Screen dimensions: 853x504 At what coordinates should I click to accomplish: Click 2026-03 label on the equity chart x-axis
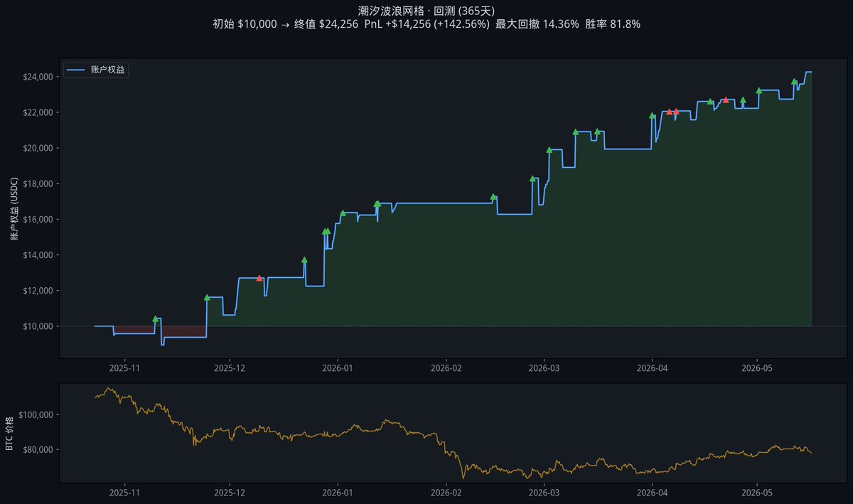[x=544, y=369]
